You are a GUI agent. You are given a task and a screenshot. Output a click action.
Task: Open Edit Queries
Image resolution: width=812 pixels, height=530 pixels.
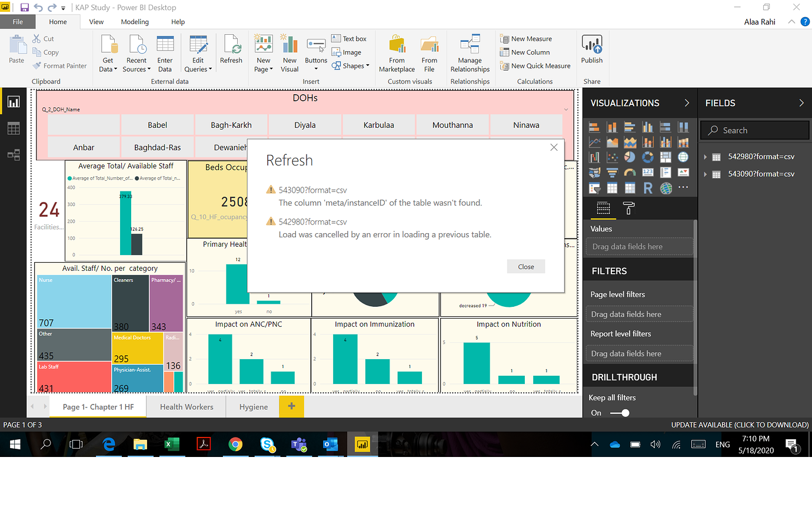198,52
